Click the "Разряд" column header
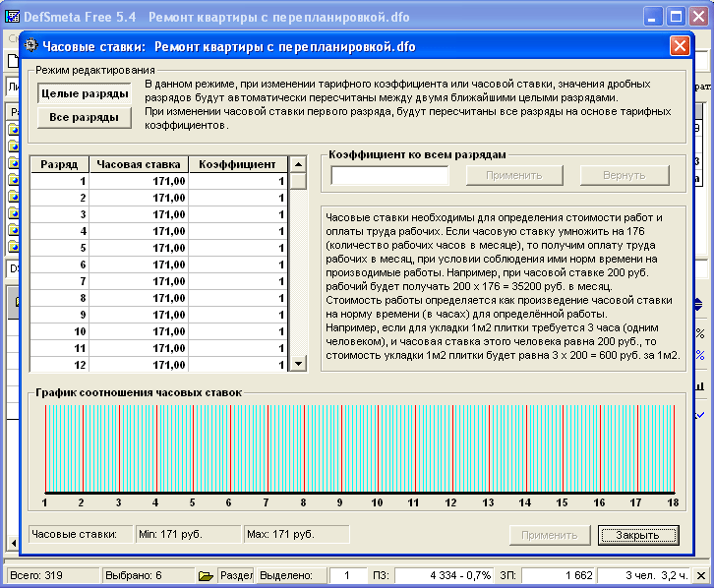Screen dimensions: 714x588 pos(60,164)
